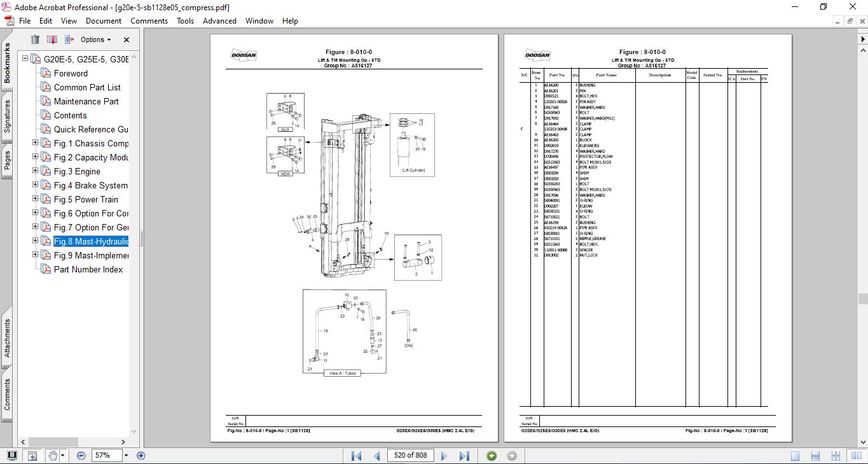The image size is (868, 464).
Task: Click the page number field showing 520 of 808
Action: tap(410, 456)
